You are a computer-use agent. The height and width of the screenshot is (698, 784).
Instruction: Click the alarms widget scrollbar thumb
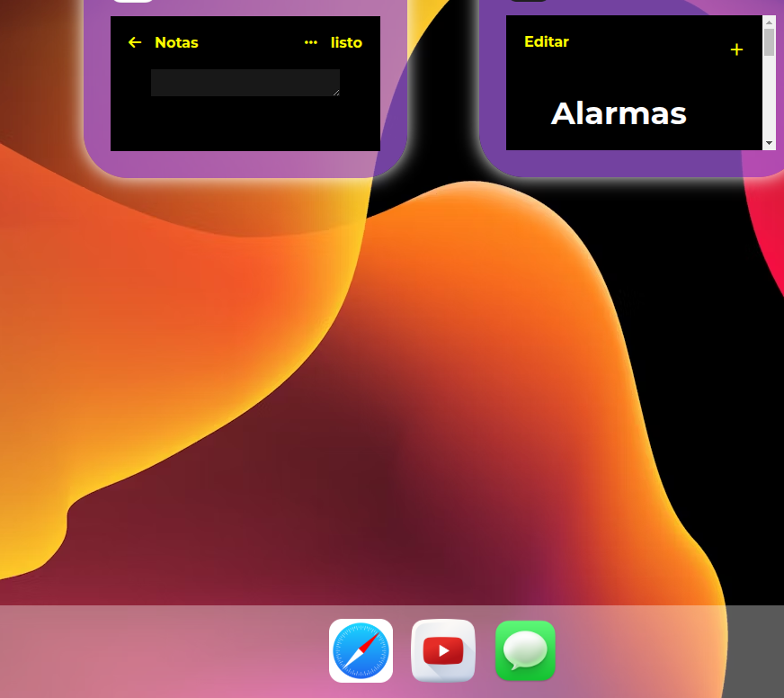(769, 41)
